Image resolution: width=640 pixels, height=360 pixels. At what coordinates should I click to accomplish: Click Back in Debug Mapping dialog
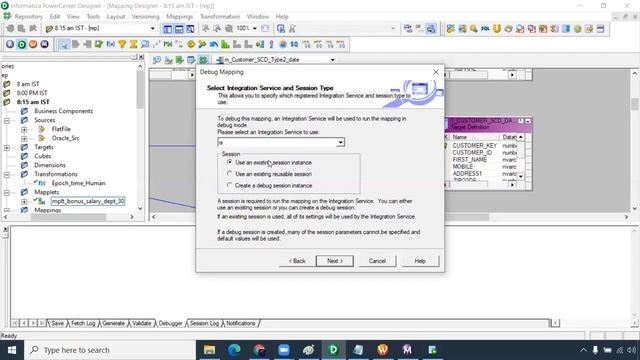pyautogui.click(x=297, y=261)
